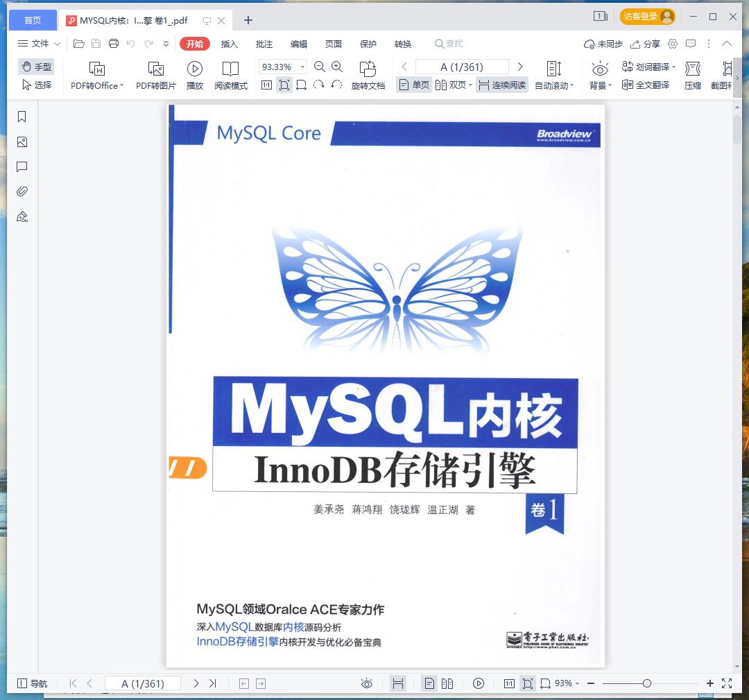The height and width of the screenshot is (700, 749).
Task: Select the 选择 selection tool
Action: pyautogui.click(x=36, y=85)
